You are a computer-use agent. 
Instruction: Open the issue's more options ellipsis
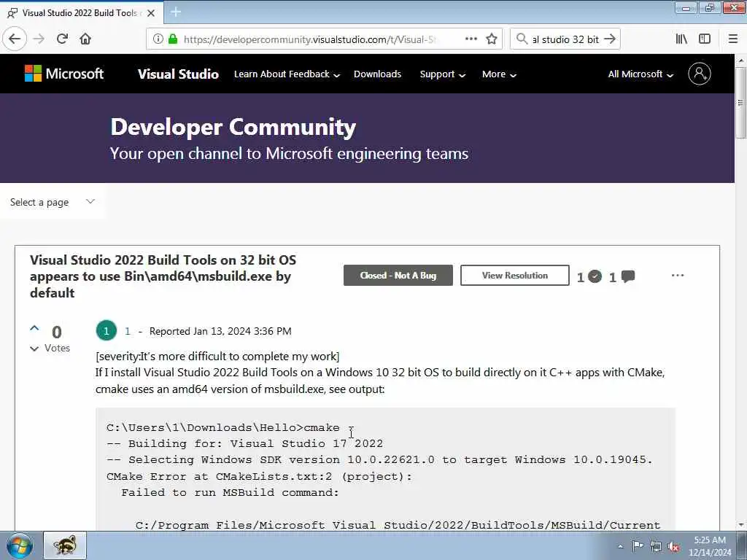pyautogui.click(x=678, y=275)
